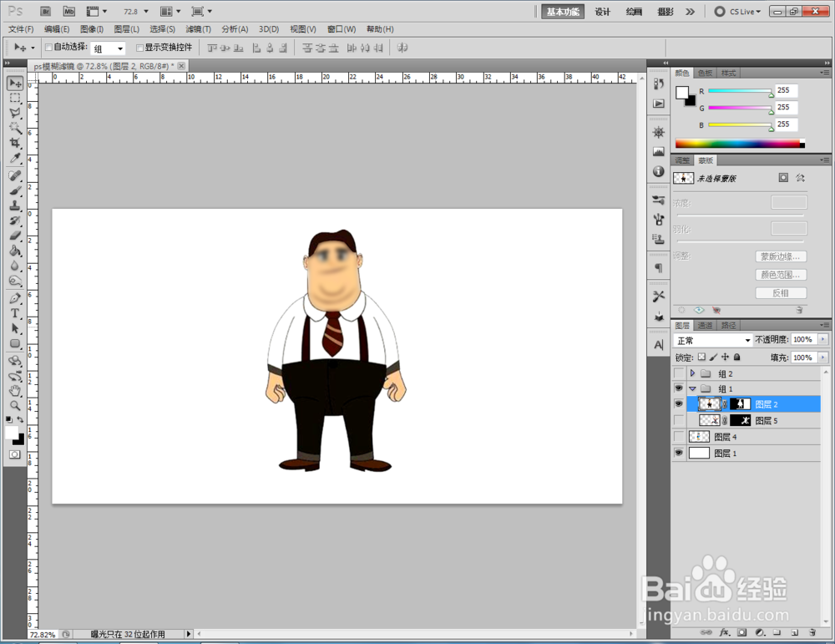Screen dimensions: 835x644
Task: Select the Move tool in the toolbox
Action: click(15, 83)
